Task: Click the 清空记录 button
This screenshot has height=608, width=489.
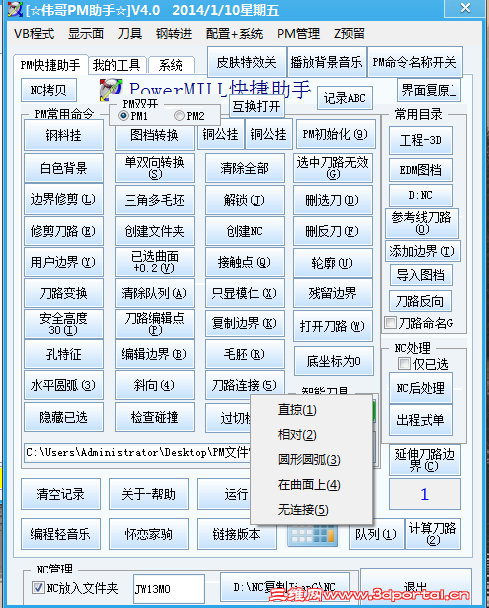Action: [x=61, y=494]
